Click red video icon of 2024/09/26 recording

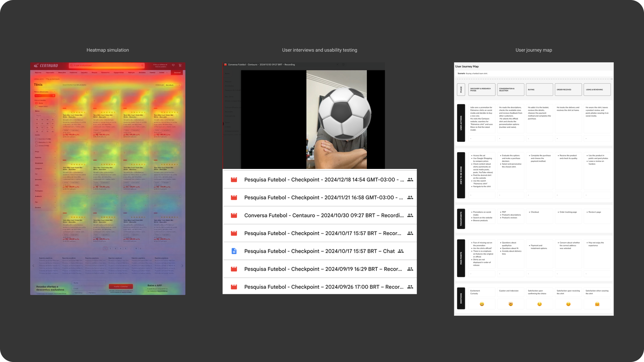click(234, 287)
